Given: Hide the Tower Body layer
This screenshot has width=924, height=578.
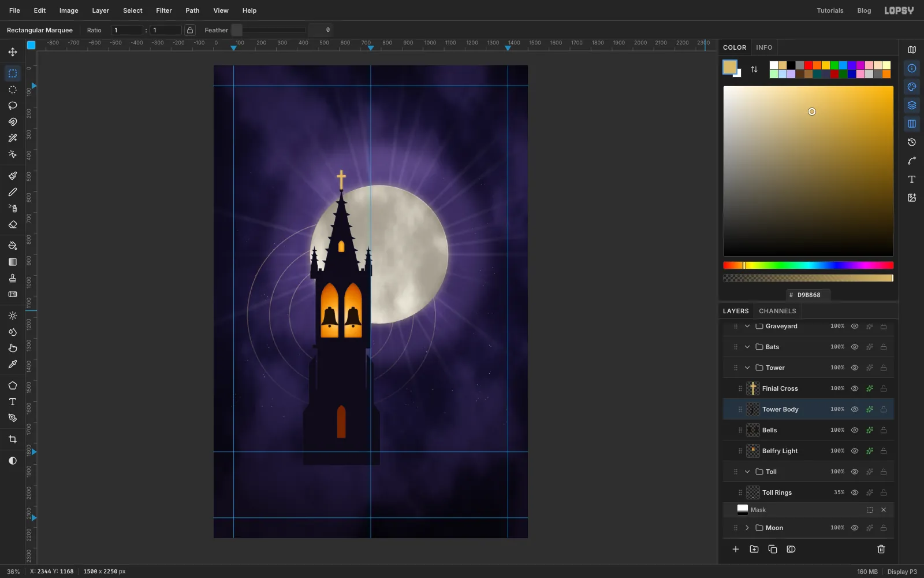Looking at the screenshot, I should 855,409.
